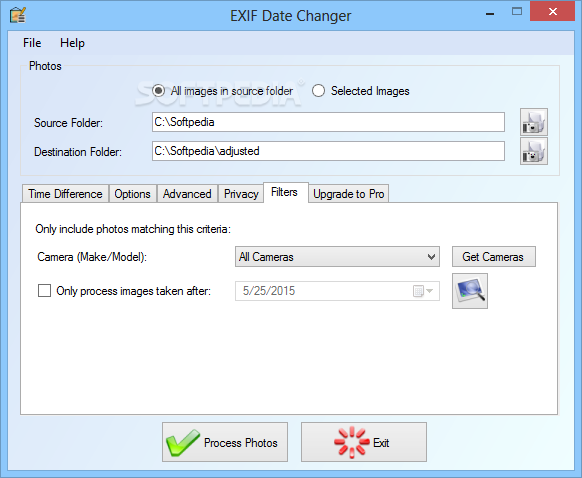Screen dimensions: 582x478
Task: Click the magnifier photo preview icon button
Action: point(470,291)
